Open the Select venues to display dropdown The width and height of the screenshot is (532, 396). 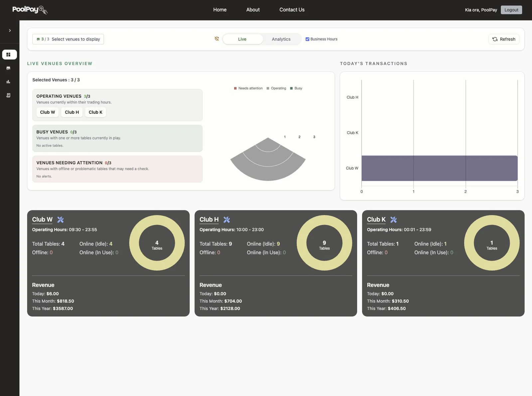coord(68,39)
